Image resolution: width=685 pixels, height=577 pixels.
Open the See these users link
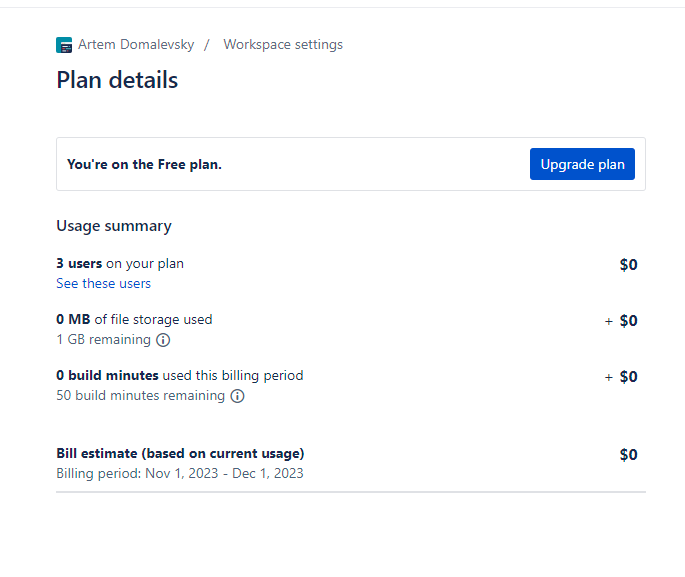(x=103, y=283)
